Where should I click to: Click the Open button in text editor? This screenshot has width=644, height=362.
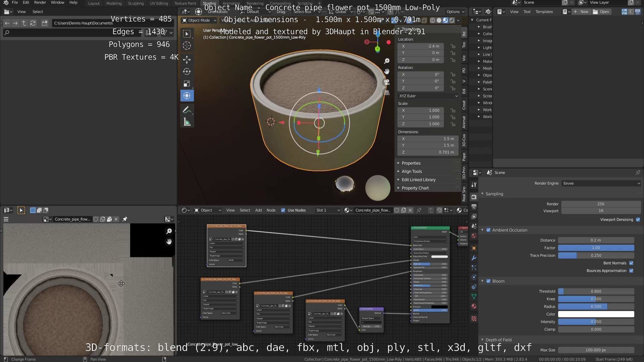click(x=601, y=12)
